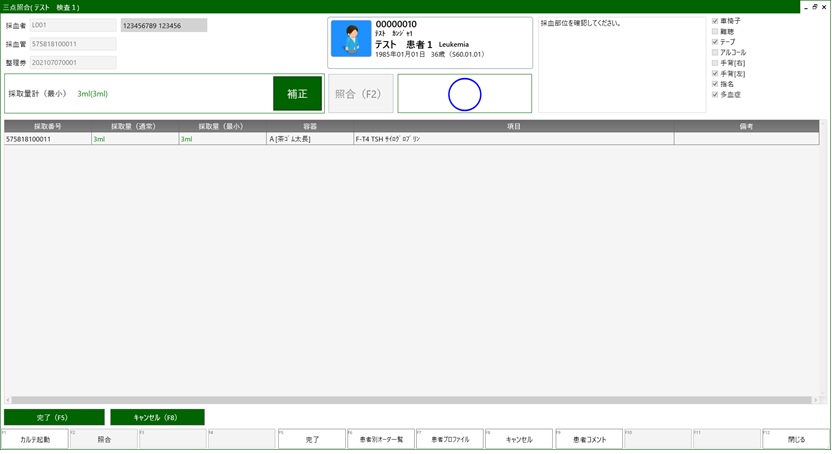Click the blue circle status indicator

click(x=465, y=93)
